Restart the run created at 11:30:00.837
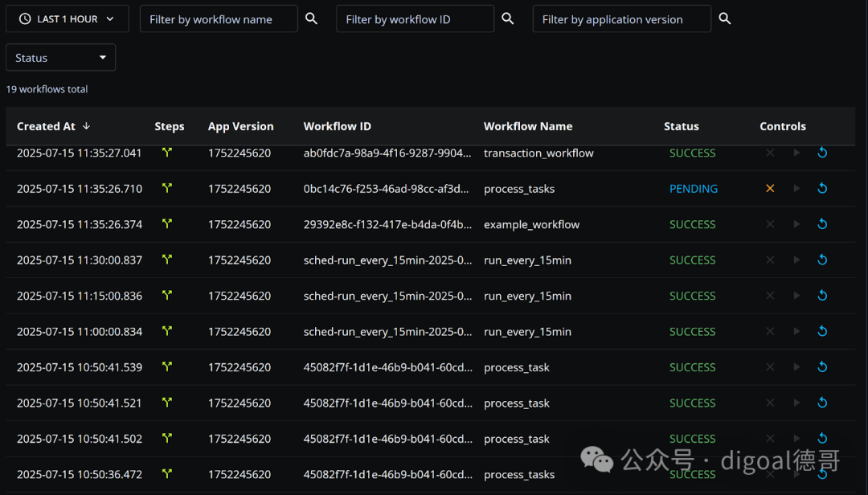Image resolution: width=868 pixels, height=495 pixels. [x=823, y=260]
